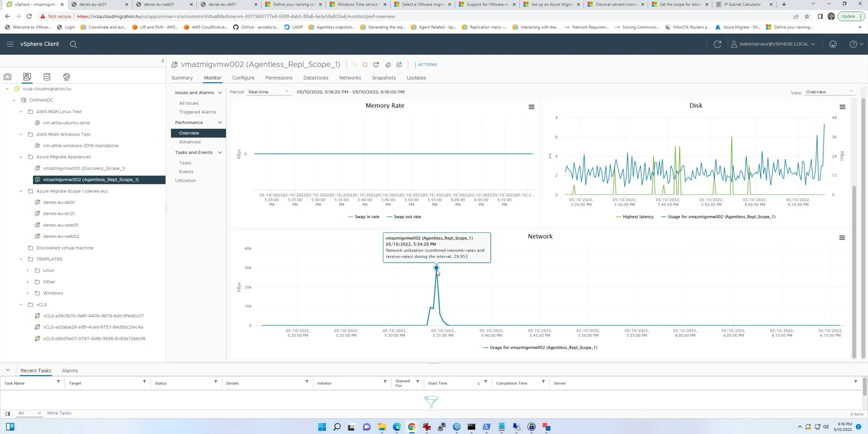This screenshot has width=868, height=434.
Task: Bookmark this page with the star icon
Action: [x=807, y=16]
